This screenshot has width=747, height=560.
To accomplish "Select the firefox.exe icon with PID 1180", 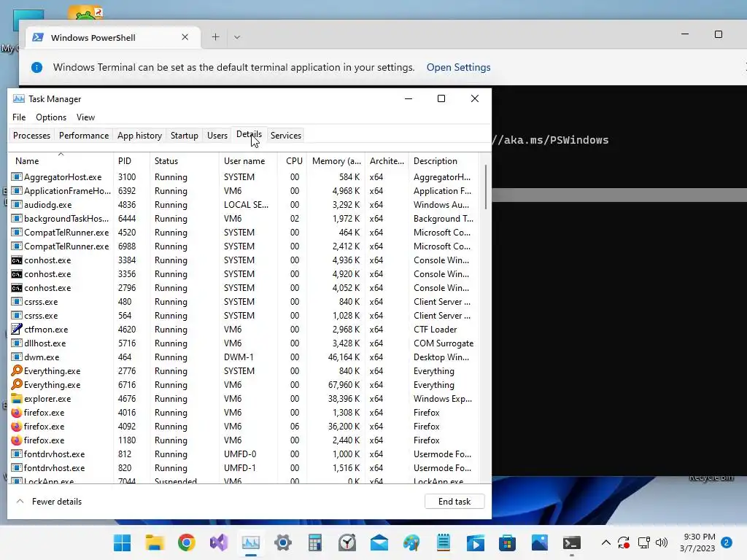I will point(17,440).
